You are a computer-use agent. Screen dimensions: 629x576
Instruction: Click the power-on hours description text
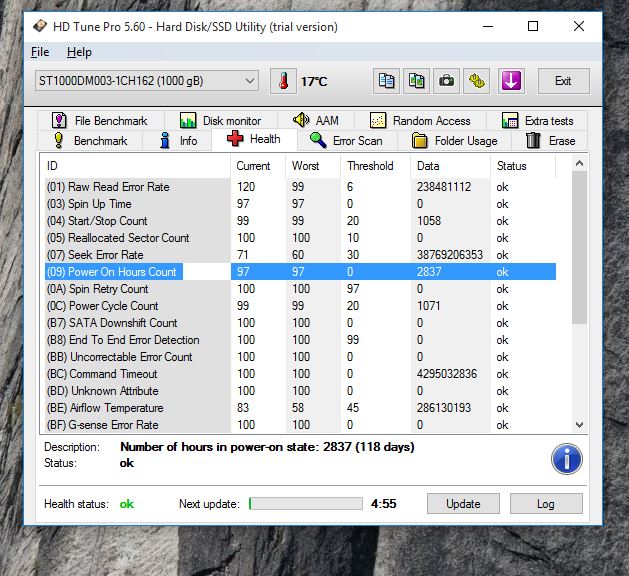pyautogui.click(x=267, y=447)
